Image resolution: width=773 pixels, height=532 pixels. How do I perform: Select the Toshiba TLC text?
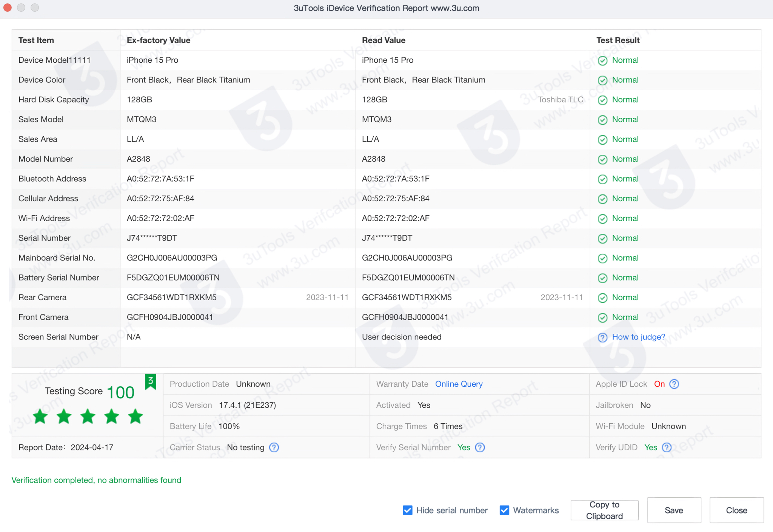(561, 100)
